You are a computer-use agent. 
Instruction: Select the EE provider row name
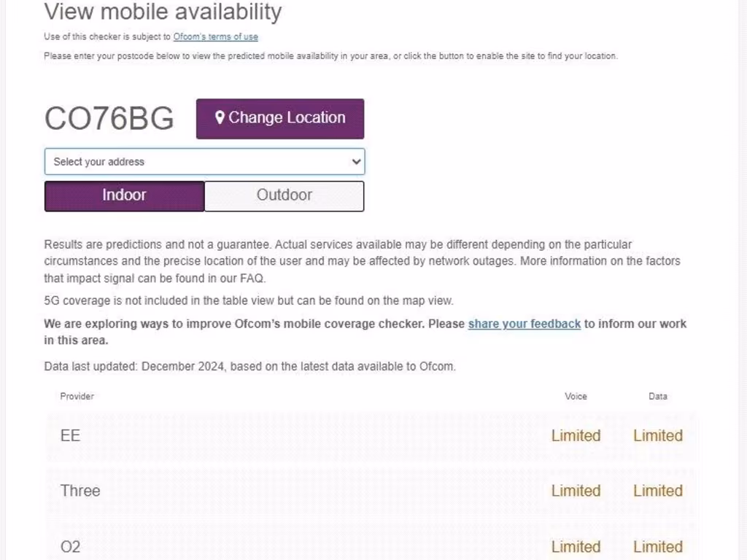coord(70,436)
